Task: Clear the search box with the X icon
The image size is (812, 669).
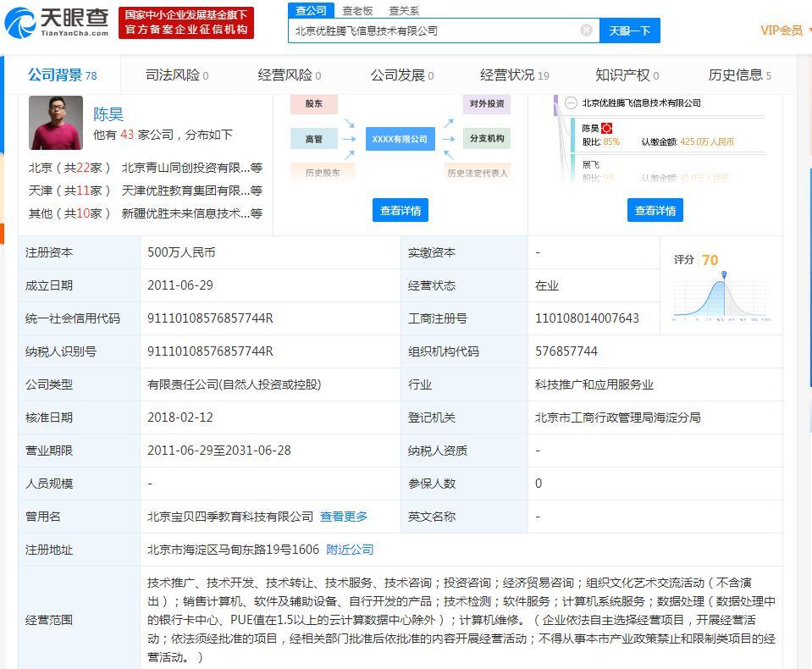Action: coord(586,30)
